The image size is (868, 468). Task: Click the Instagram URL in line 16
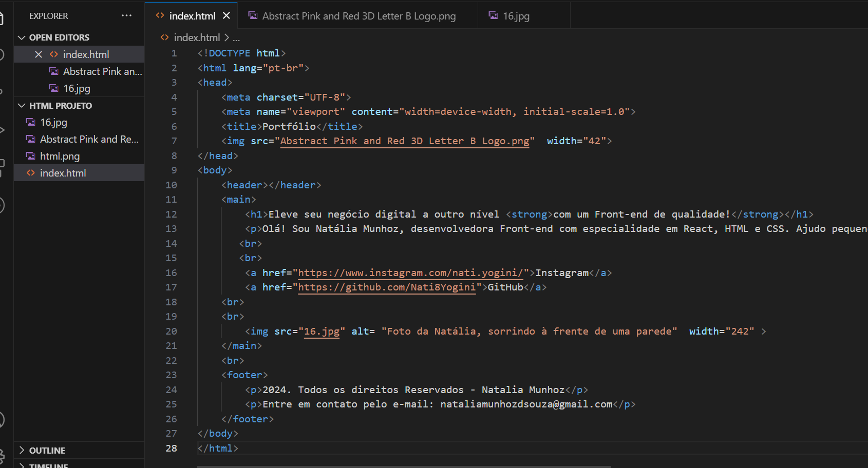(x=410, y=272)
